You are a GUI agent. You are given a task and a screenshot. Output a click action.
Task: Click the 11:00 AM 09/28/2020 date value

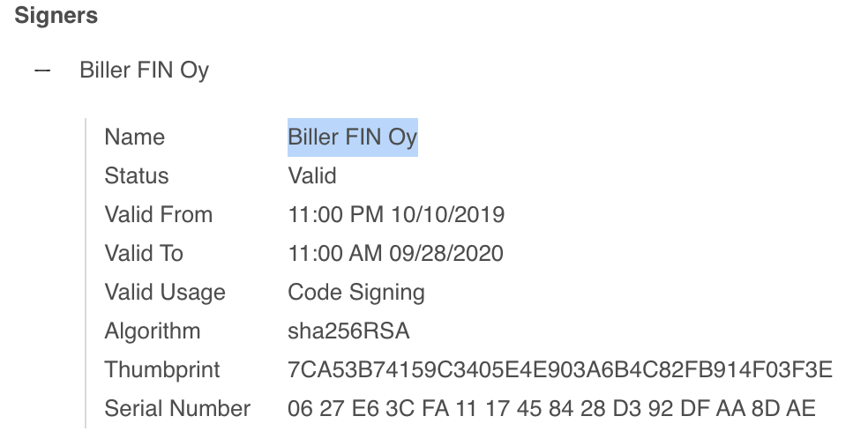(396, 254)
